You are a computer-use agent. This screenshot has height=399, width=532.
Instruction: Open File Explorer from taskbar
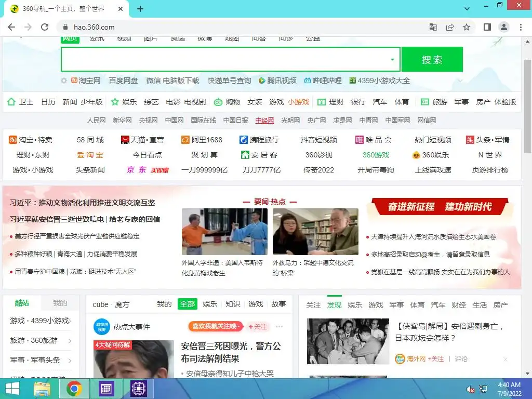coord(42,389)
